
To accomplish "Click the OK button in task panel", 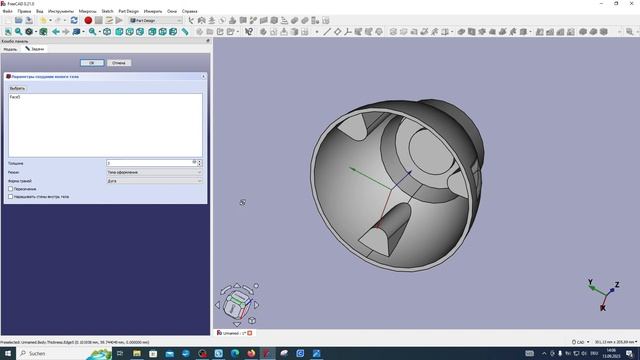I will 92,63.
